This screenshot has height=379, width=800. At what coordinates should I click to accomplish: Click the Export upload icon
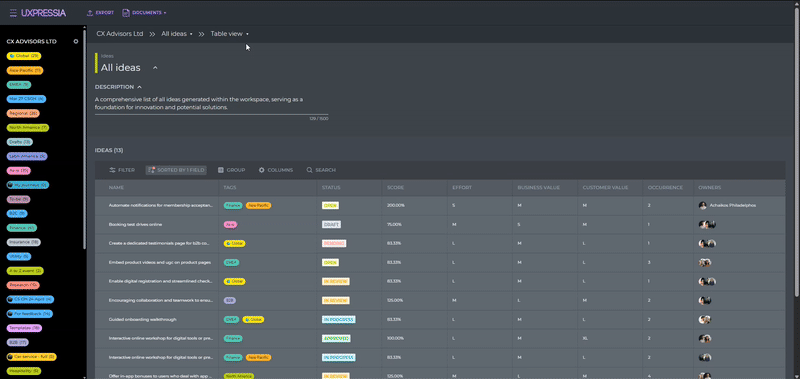point(90,13)
